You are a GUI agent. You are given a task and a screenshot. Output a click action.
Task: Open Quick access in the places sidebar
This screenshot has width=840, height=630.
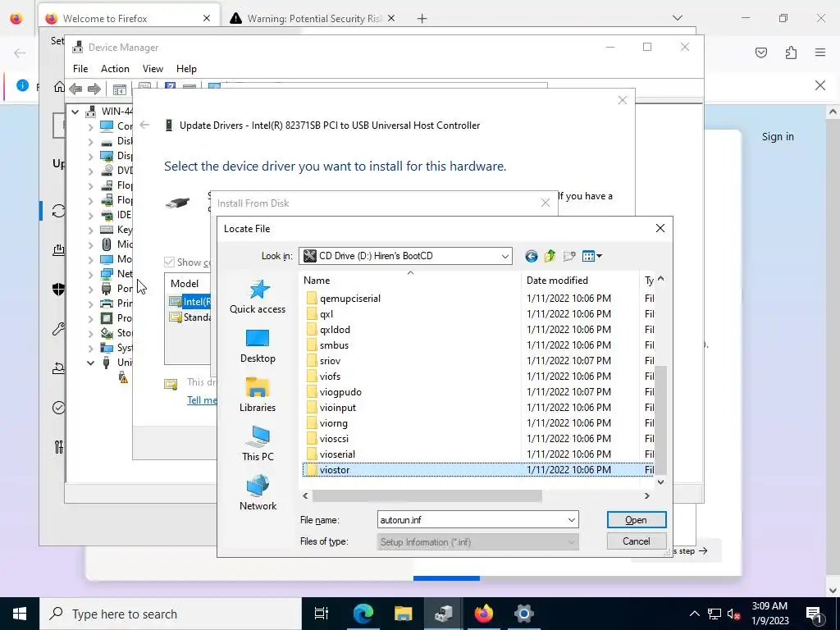pos(258,297)
